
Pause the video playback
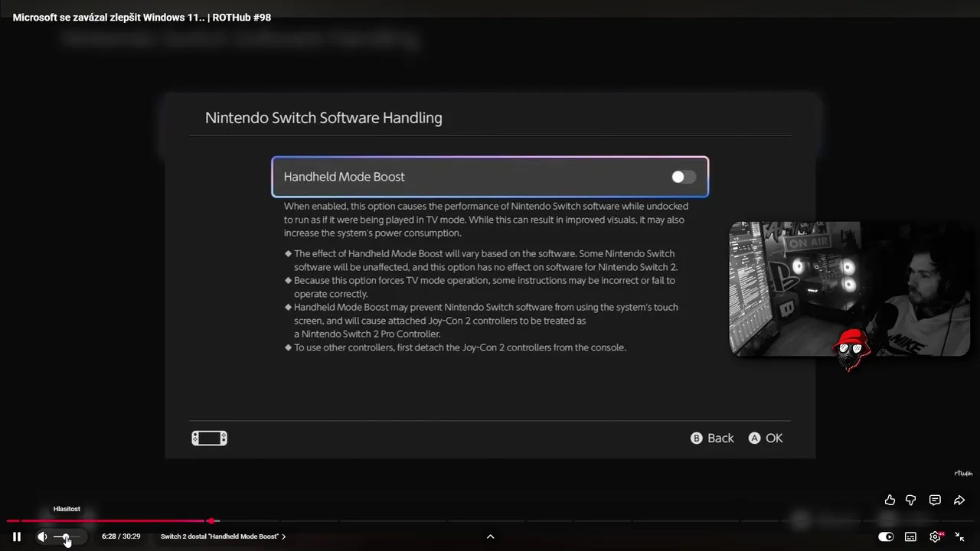(16, 536)
